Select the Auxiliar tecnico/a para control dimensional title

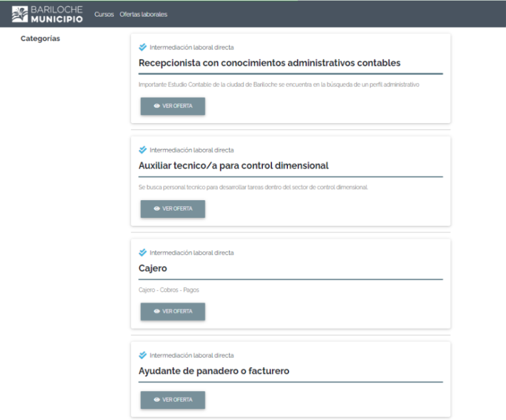[x=233, y=166]
